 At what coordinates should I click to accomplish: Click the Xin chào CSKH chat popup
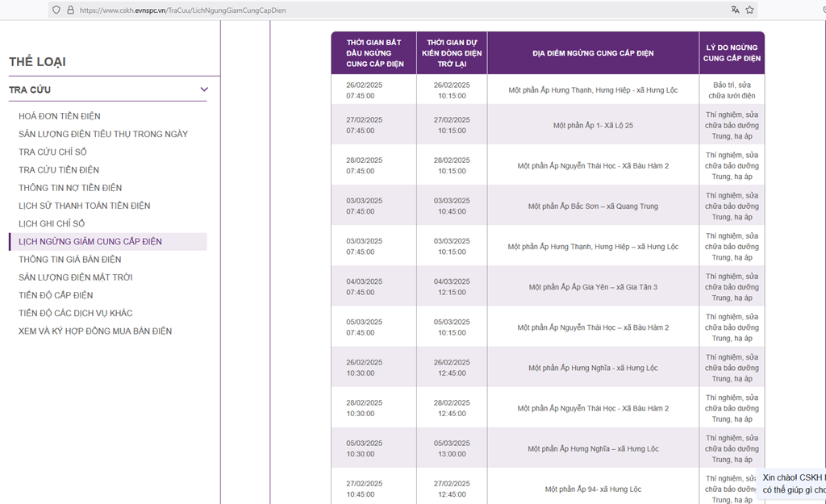point(794,484)
